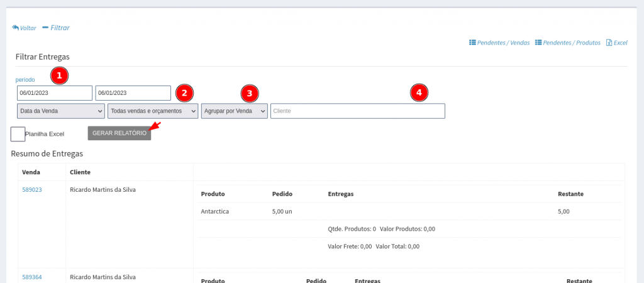Expand Todas vendas e orçamentos dropdown
The width and height of the screenshot is (644, 283).
(x=153, y=111)
